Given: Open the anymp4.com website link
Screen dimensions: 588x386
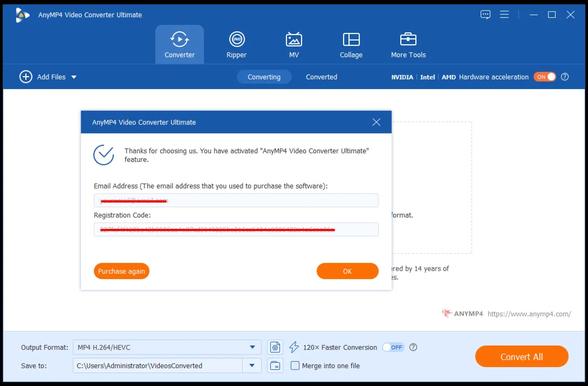Looking at the screenshot, I should click(x=529, y=314).
